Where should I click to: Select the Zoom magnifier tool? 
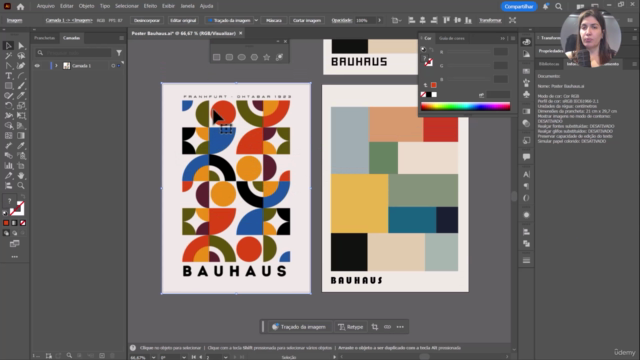21,185
